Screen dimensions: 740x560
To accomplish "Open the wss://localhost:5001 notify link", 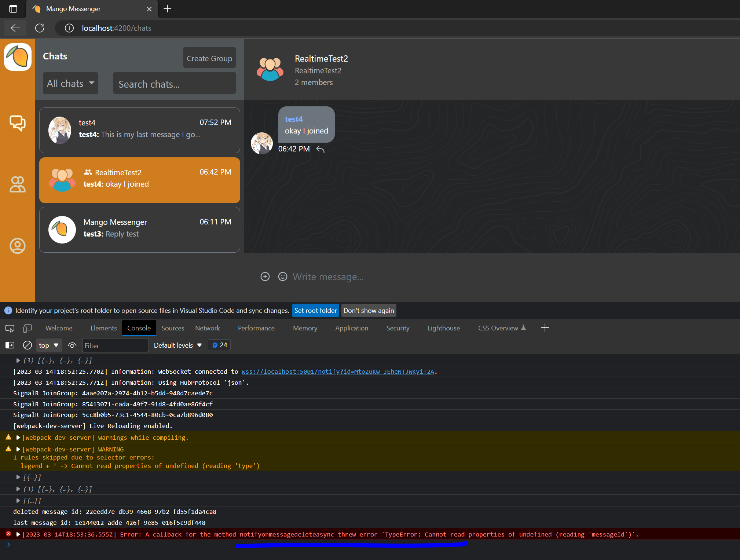I will pyautogui.click(x=337, y=371).
